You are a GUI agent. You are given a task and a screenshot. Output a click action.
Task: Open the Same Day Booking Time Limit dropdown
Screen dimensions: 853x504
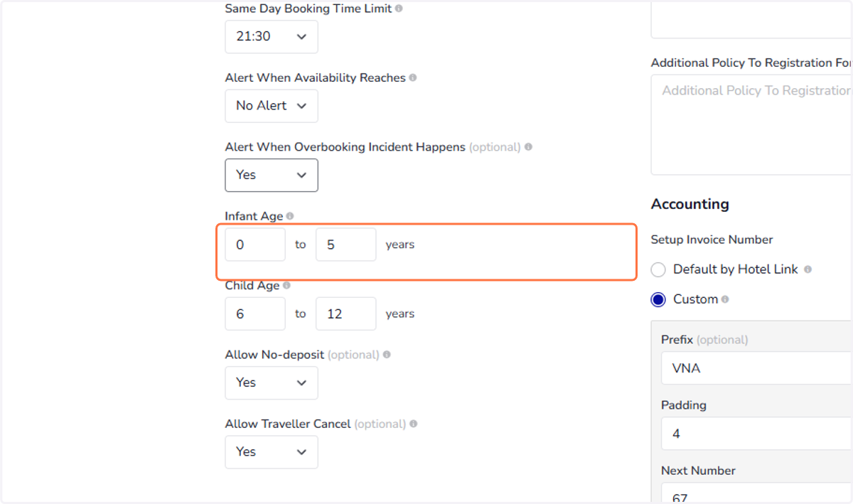pyautogui.click(x=272, y=36)
